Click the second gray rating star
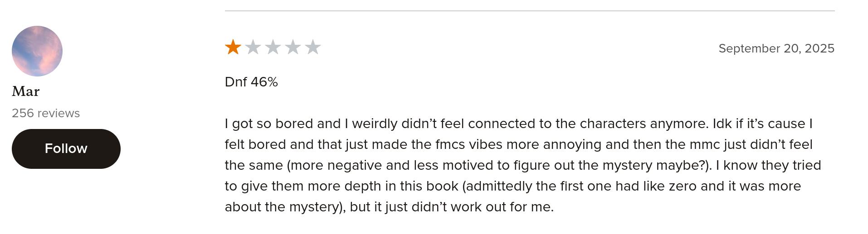Viewport: 868px width, 234px height. [253, 47]
